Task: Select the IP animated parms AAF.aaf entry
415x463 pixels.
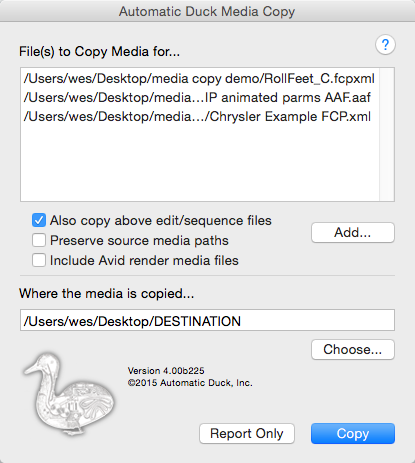Action: pyautogui.click(x=199, y=98)
